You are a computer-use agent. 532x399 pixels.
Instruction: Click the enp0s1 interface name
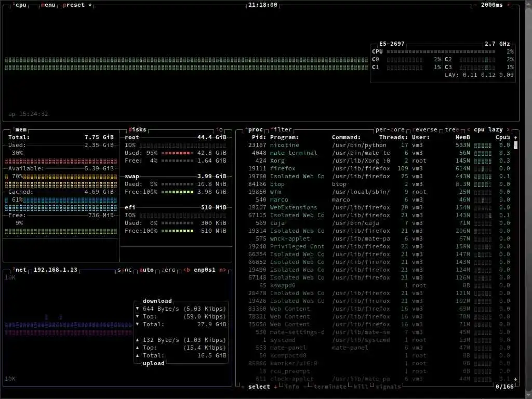coord(204,270)
